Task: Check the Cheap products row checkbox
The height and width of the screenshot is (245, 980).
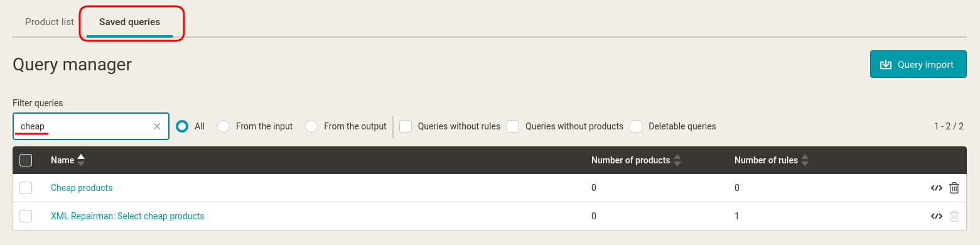Action: (x=26, y=188)
